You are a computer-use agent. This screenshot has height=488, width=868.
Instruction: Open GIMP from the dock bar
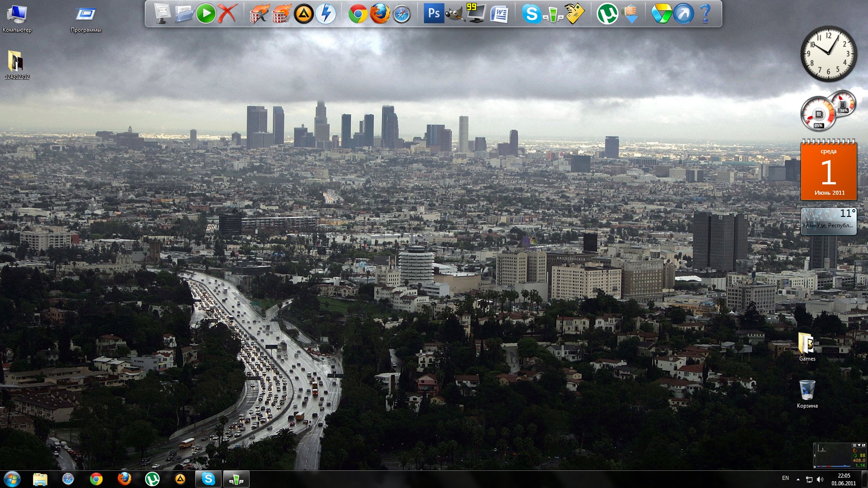[x=455, y=14]
